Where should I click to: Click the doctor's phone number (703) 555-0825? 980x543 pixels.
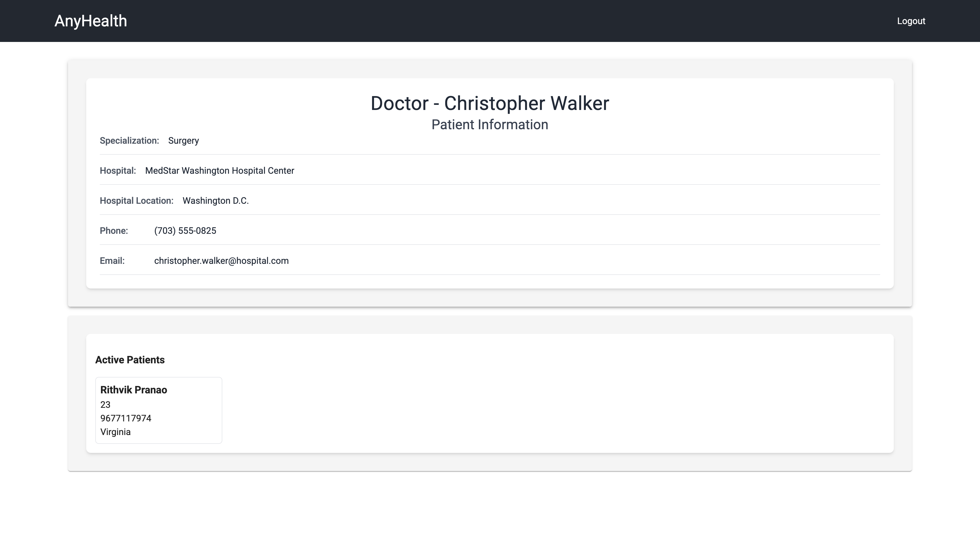(185, 231)
